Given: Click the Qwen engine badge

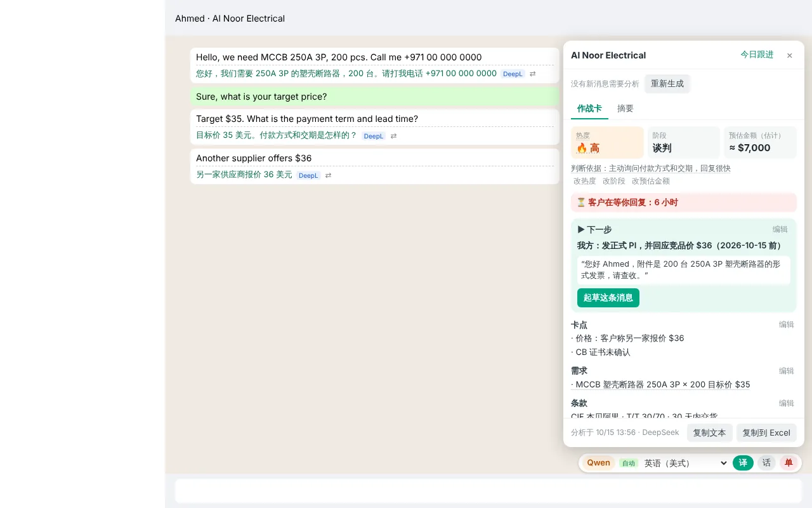Looking at the screenshot, I should pyautogui.click(x=598, y=463).
